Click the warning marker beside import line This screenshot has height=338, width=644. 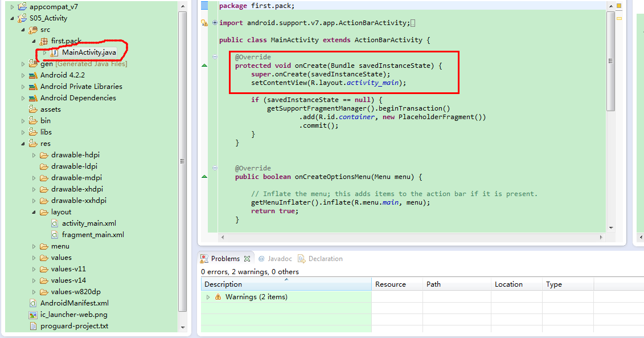tap(204, 23)
